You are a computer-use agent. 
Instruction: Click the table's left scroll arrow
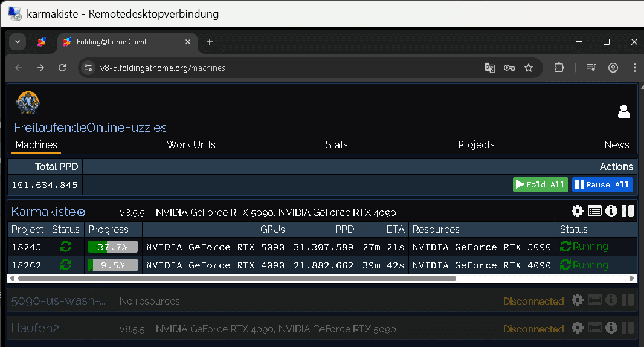12,278
